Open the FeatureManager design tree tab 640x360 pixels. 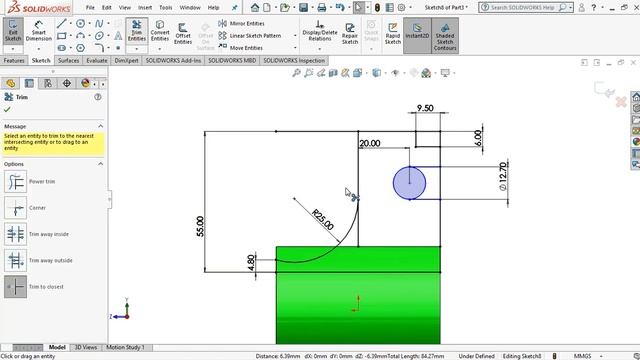coord(11,83)
